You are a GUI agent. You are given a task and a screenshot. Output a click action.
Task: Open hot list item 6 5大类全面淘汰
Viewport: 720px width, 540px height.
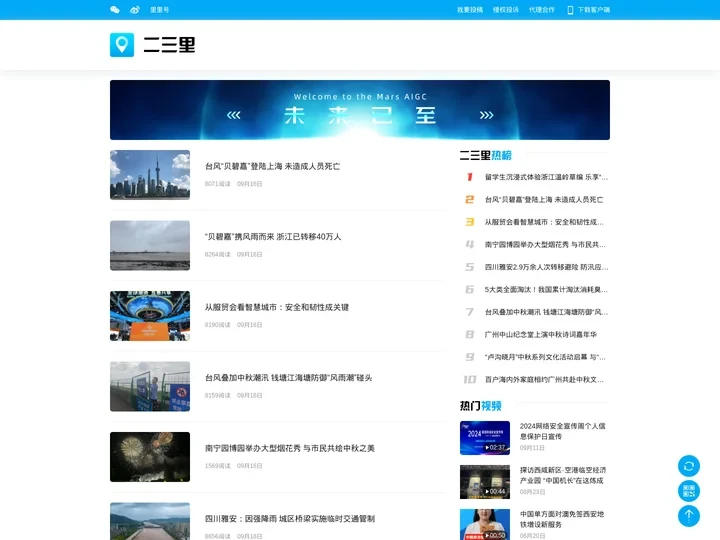click(x=546, y=289)
